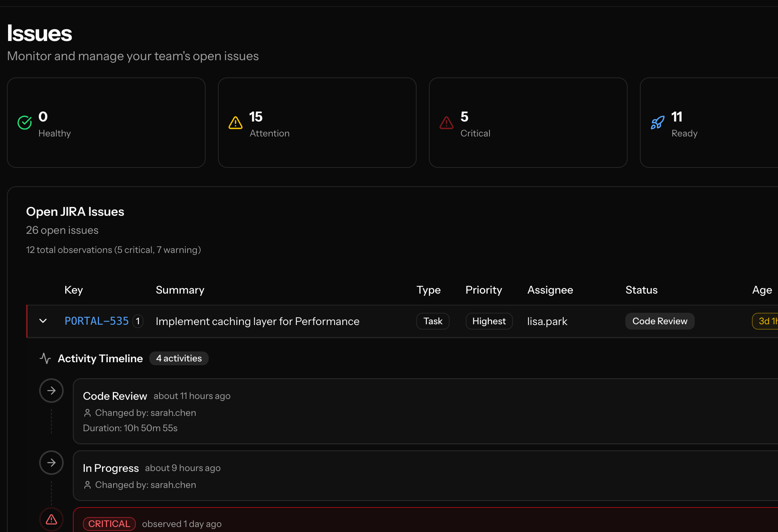
Task: Click the Priority column header
Action: click(x=484, y=290)
